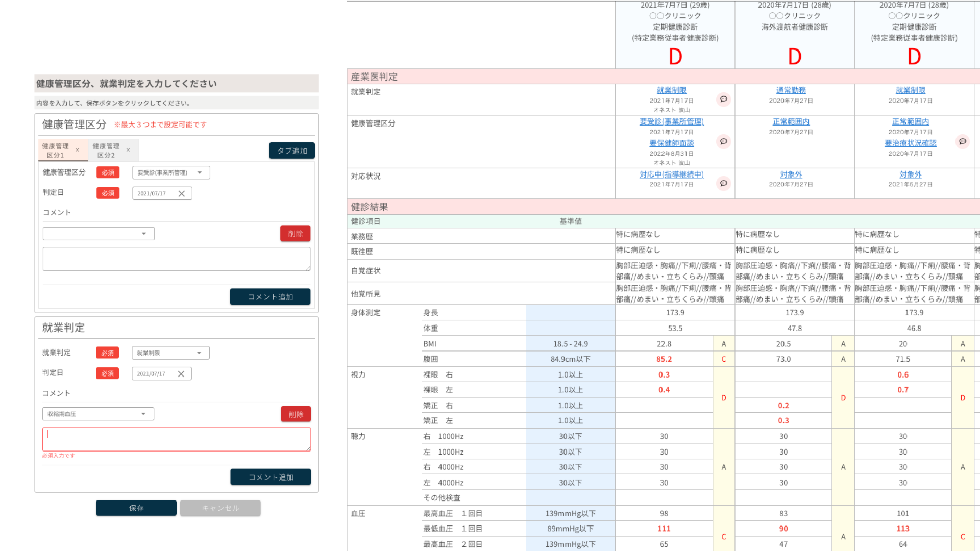This screenshot has width=980, height=551.
Task: Clear 健康管理区分 判定日 date with X icon
Action: tap(181, 194)
